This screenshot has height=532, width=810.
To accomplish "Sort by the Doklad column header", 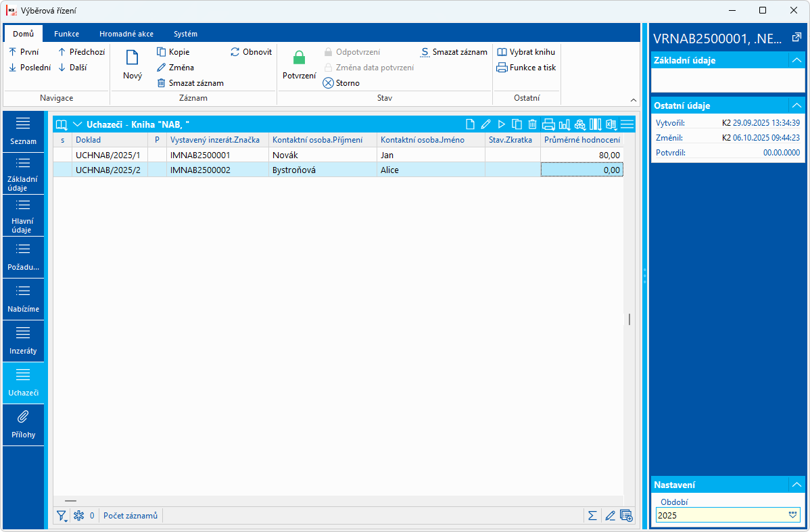I will click(x=110, y=140).
